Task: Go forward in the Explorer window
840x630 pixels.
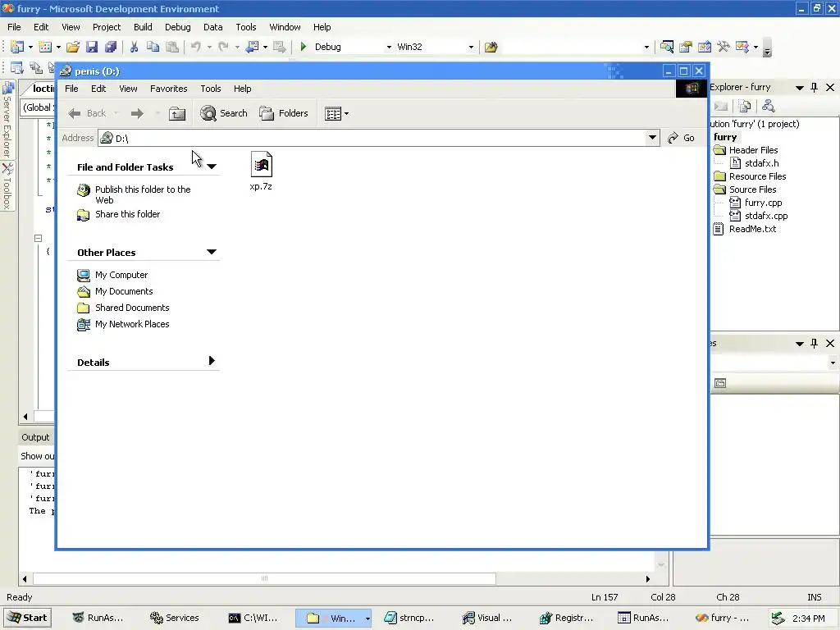Action: [137, 113]
